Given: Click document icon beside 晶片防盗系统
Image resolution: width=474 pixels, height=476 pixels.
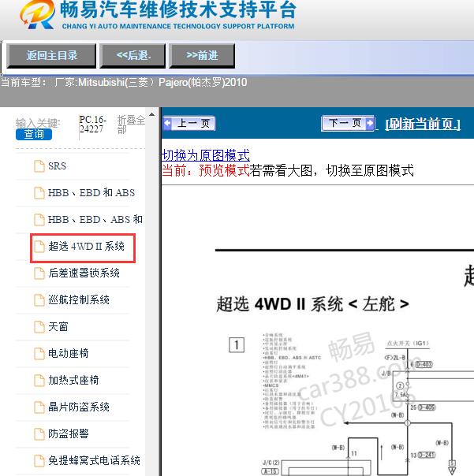Looking at the screenshot, I should [39, 407].
